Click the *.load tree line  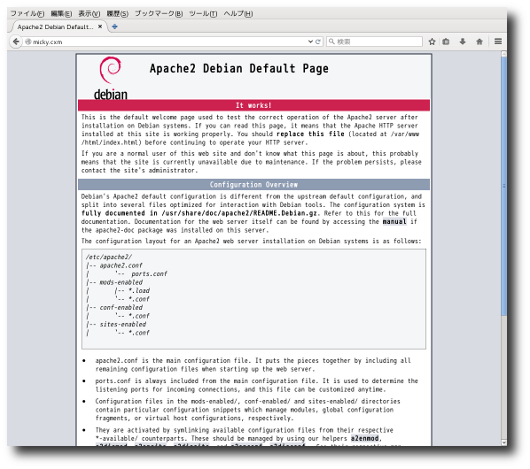pos(139,291)
